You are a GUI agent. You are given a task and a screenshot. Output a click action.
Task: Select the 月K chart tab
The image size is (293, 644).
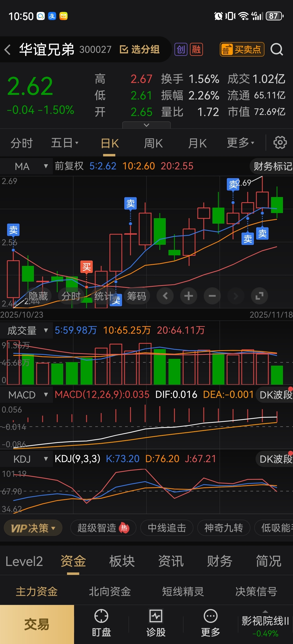[x=198, y=143]
